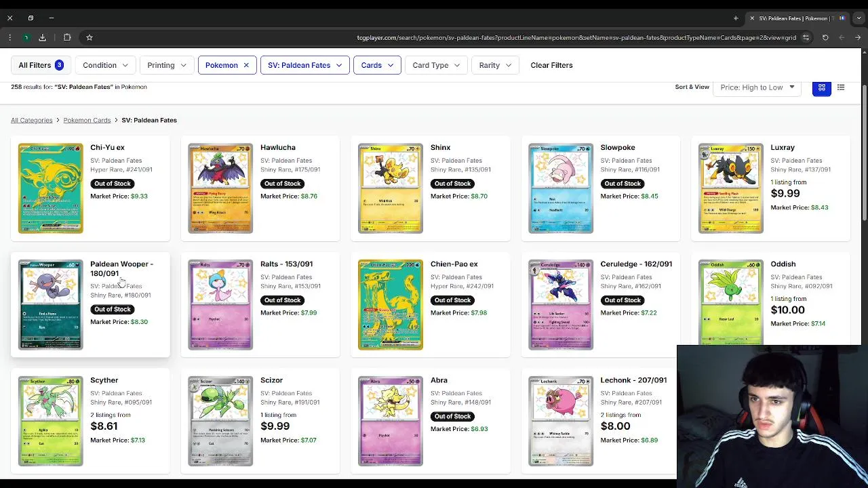Reload the page
Image resolution: width=868 pixels, height=488 pixels.
(825, 37)
